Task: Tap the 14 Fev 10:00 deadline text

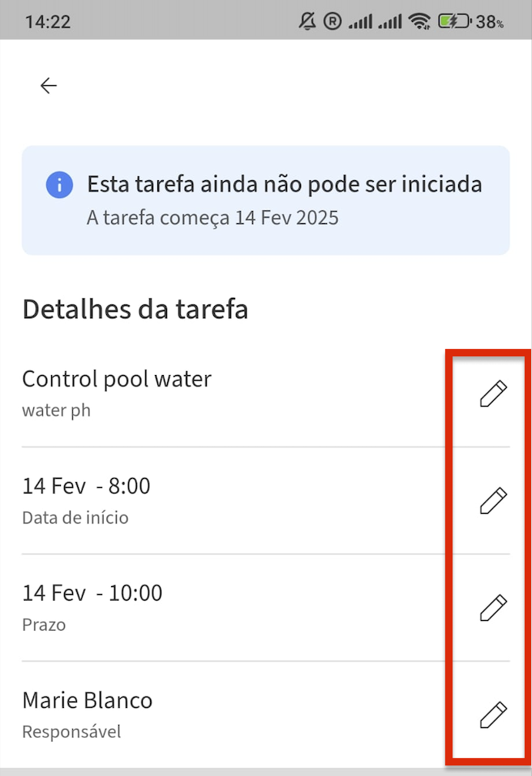Action: 91,593
